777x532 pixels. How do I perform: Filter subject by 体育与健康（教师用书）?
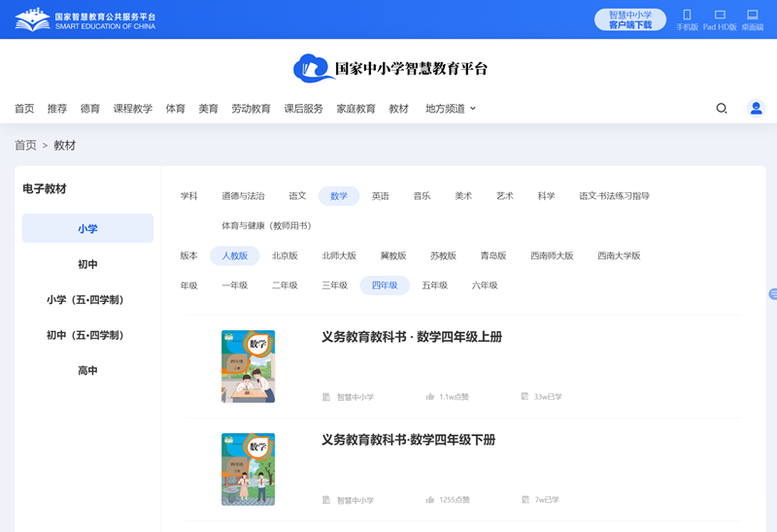pyautogui.click(x=266, y=226)
